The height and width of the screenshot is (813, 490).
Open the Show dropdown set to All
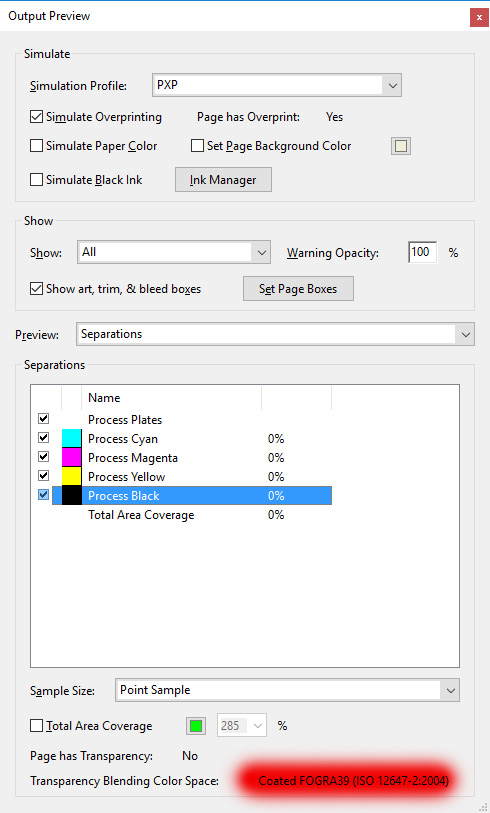[174, 253]
